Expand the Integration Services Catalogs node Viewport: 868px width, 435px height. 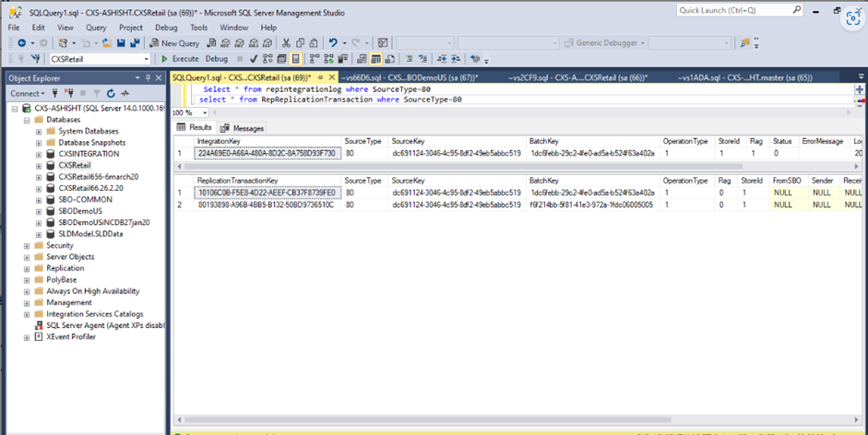point(27,313)
